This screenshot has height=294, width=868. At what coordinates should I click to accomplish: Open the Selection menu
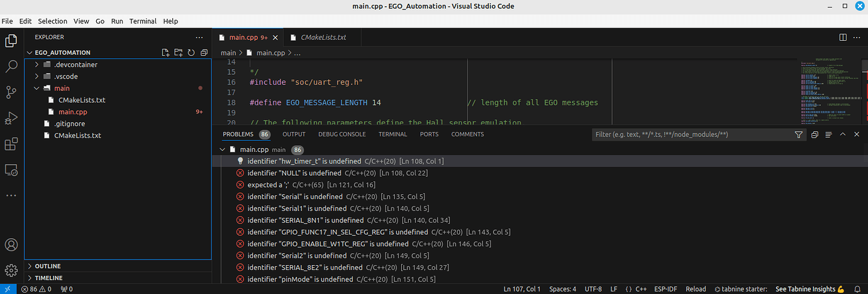[52, 21]
